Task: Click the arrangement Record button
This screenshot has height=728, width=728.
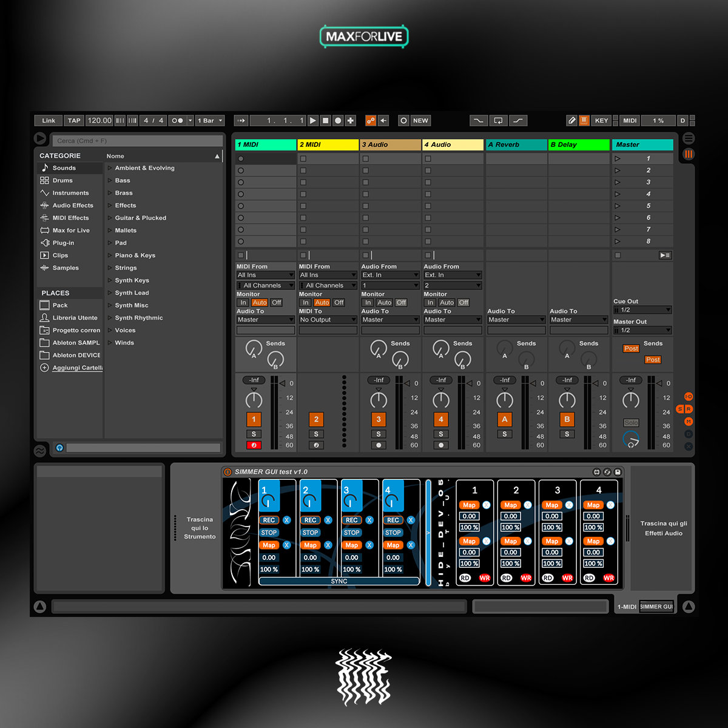Action: (338, 121)
